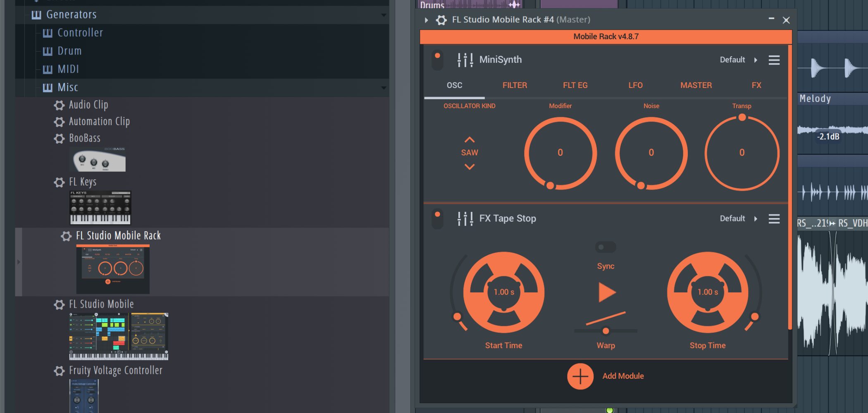
Task: Click the FX Tape Stop Default preset name
Action: [x=732, y=218]
